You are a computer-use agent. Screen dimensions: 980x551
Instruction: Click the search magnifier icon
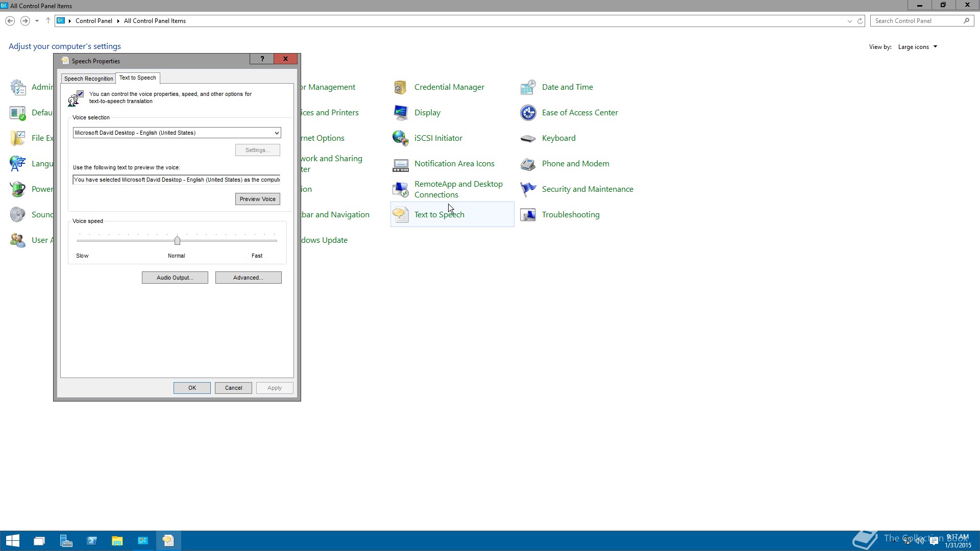click(x=966, y=21)
